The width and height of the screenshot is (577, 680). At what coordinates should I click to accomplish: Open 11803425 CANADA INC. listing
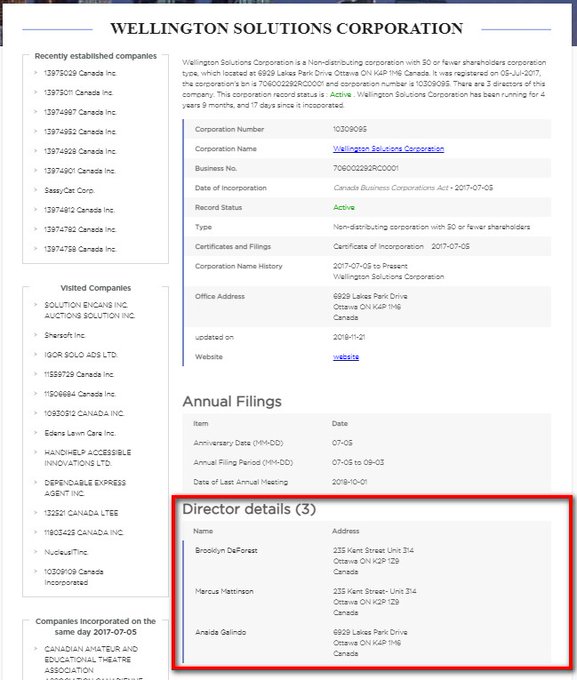click(x=84, y=533)
